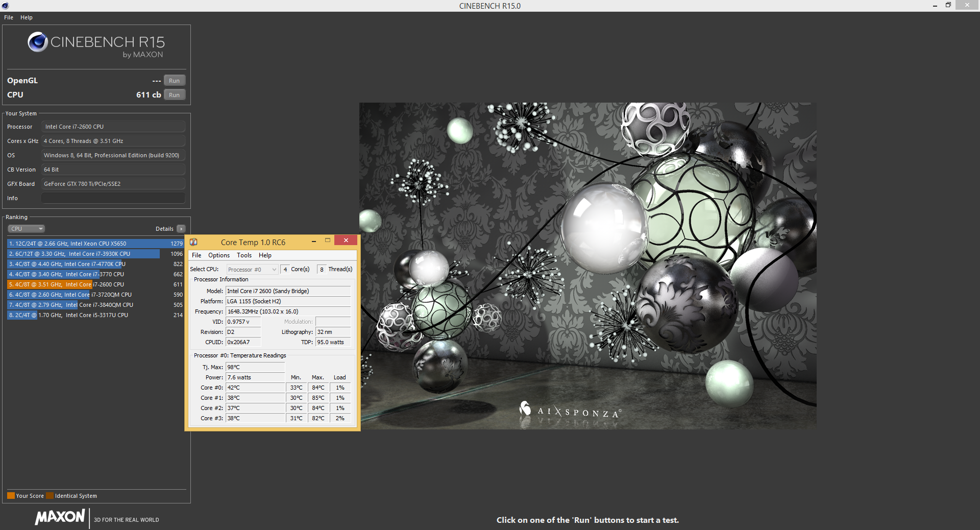
Task: Open the Cinebench File menu
Action: click(9, 17)
